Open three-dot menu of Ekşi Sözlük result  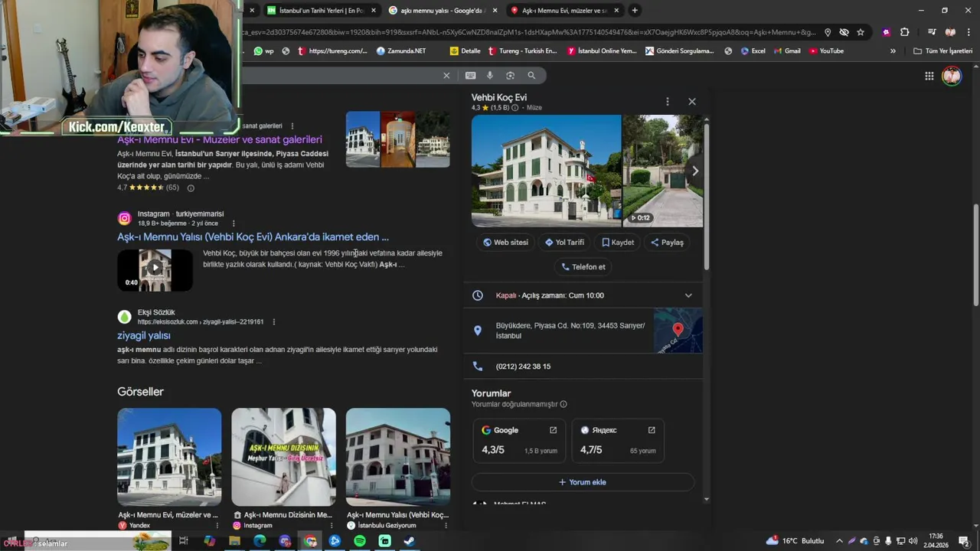click(x=273, y=321)
